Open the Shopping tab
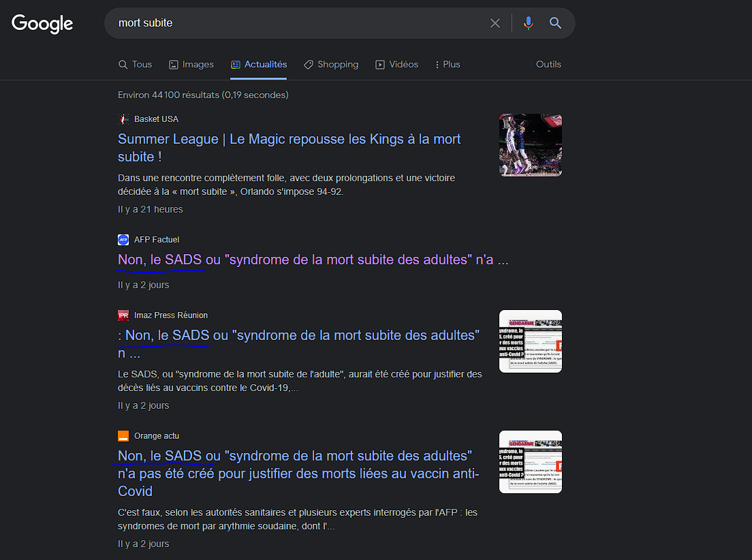 coord(332,64)
